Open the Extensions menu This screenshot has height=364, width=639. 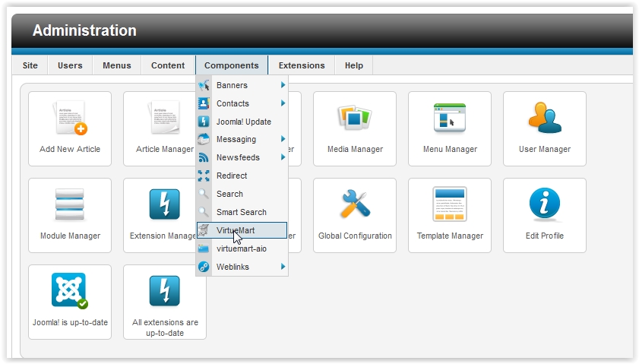click(x=302, y=65)
